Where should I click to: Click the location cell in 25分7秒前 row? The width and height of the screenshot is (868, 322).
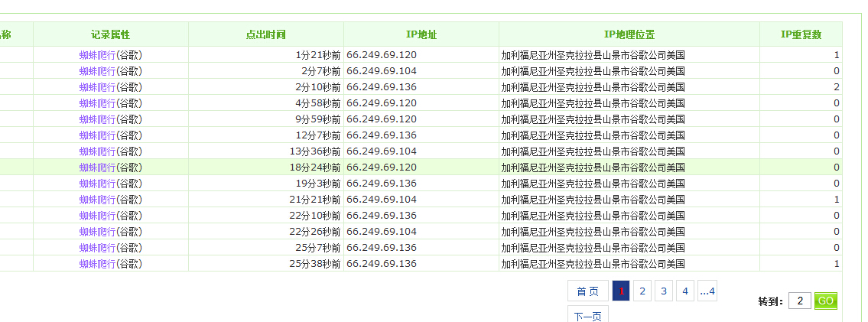[x=629, y=247]
